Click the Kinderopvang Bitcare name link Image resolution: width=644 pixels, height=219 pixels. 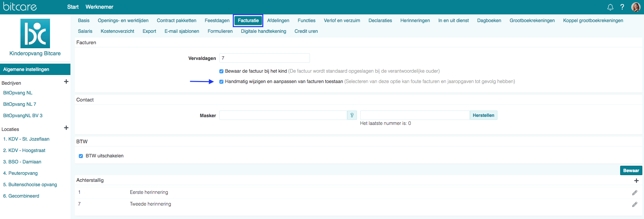click(35, 54)
